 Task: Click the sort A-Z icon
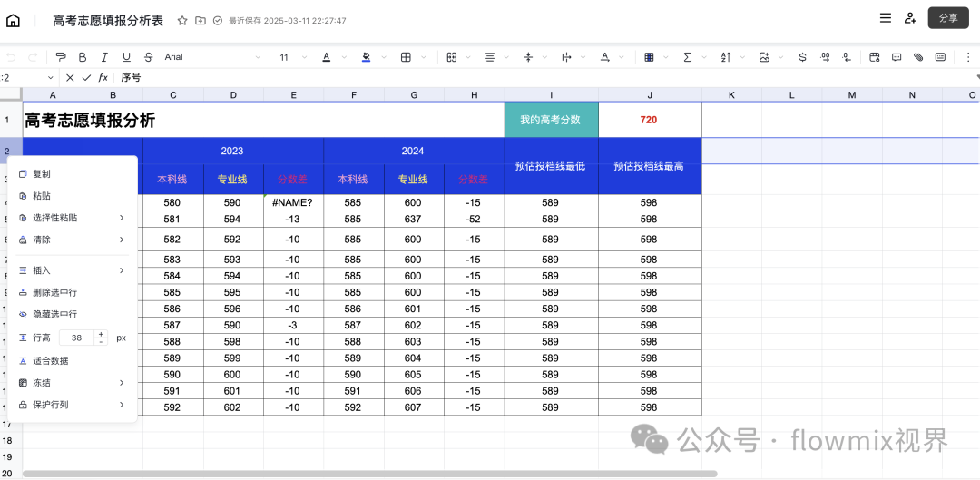click(x=726, y=57)
